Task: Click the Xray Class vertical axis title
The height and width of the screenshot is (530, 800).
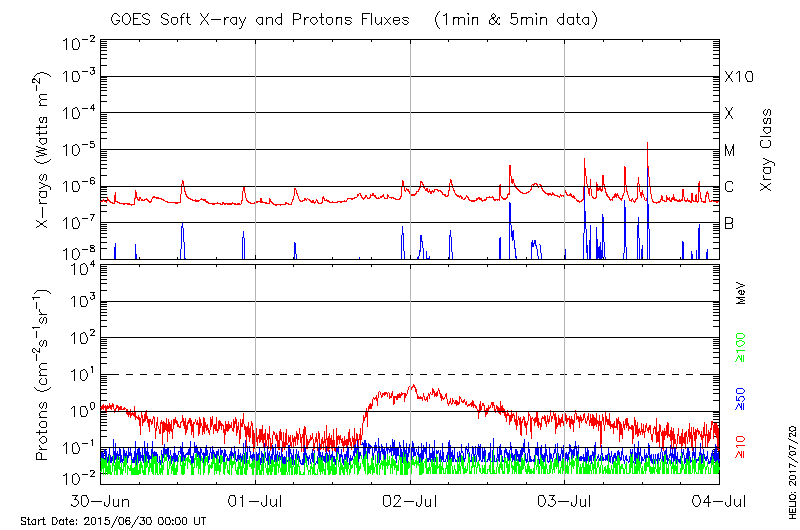Action: [x=767, y=150]
